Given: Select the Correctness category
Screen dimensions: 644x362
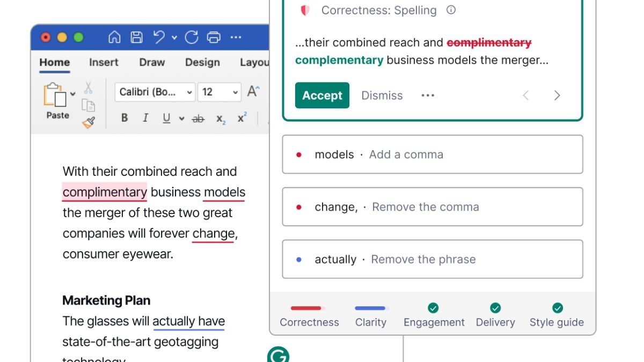Looking at the screenshot, I should point(309,316).
